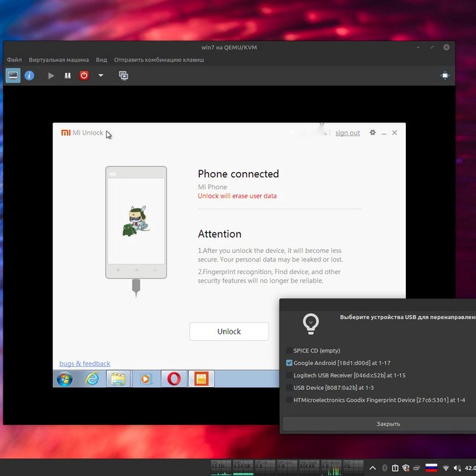Open the Wi-Fi network tray icon
The image size is (476, 476).
click(446, 468)
